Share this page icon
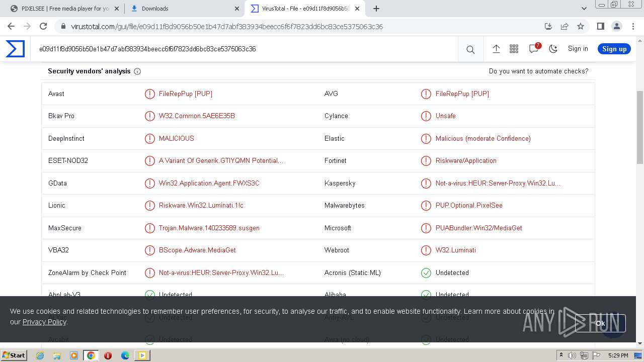 [565, 26]
